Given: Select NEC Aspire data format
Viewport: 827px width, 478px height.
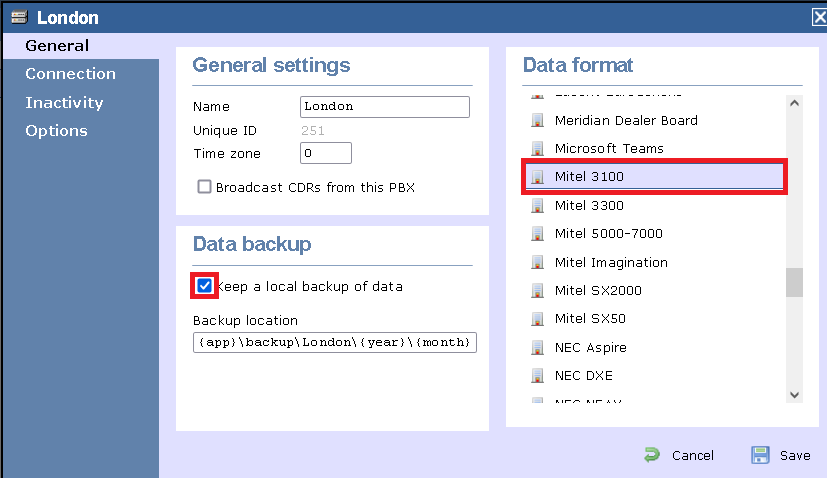Looking at the screenshot, I should point(591,348).
